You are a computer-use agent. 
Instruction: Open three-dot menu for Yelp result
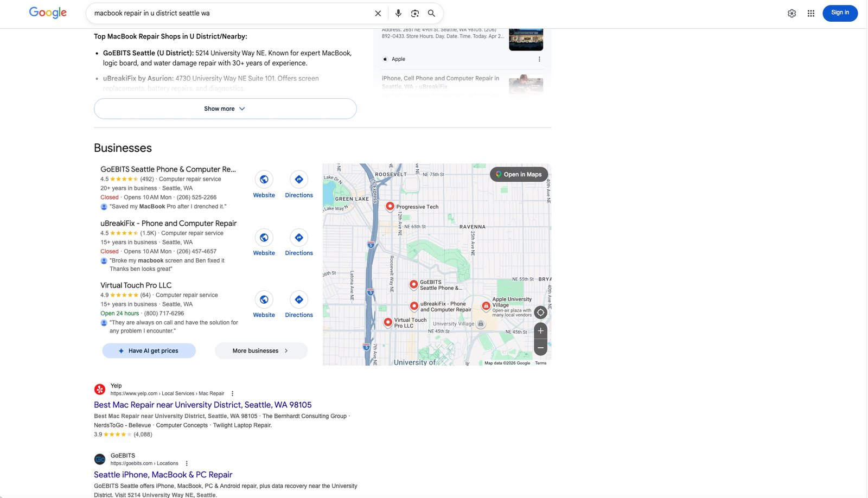click(x=233, y=393)
